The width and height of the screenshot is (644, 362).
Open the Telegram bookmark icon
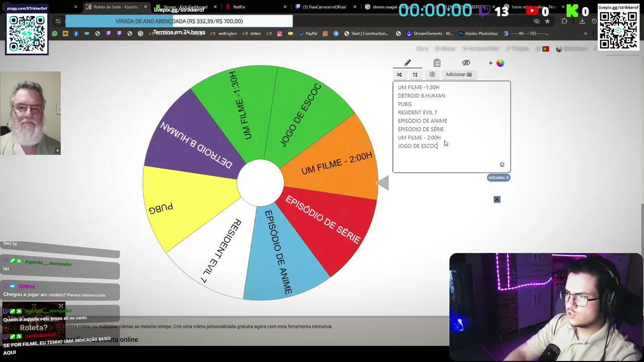[336, 34]
